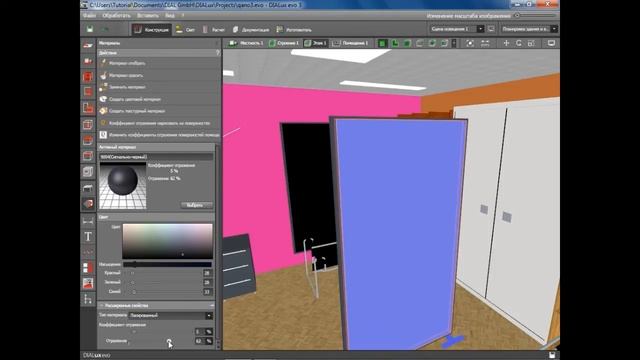Switch to the Расчет mode tab
This screenshot has height=360, width=640.
pyautogui.click(x=213, y=29)
